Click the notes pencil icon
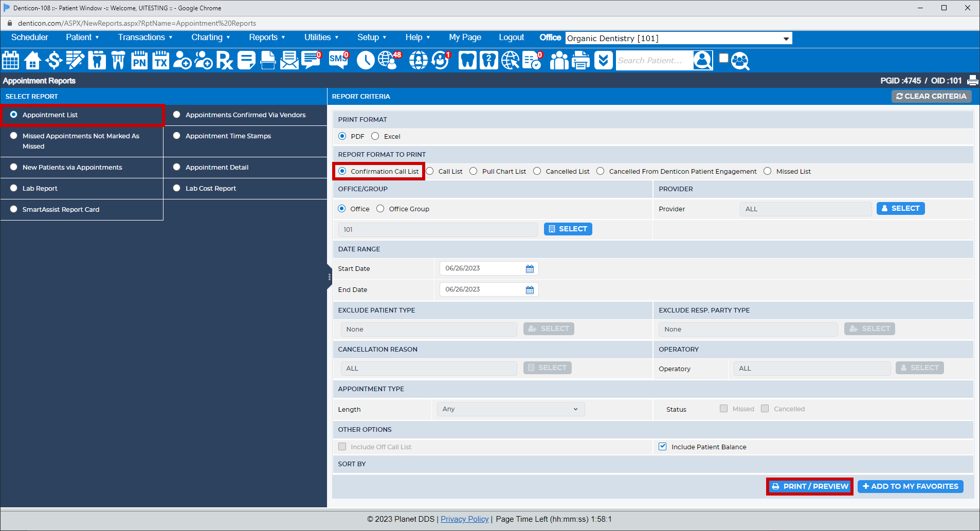 click(75, 60)
